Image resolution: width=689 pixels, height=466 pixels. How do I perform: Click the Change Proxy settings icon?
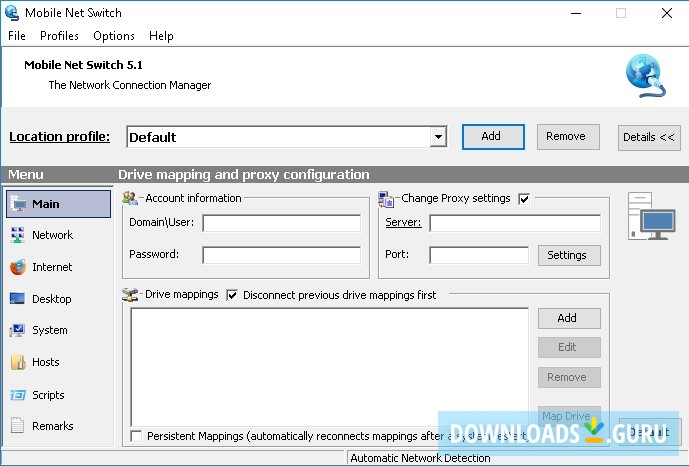(x=386, y=199)
